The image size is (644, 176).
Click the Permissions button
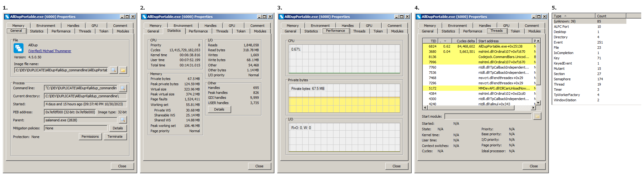(90, 136)
